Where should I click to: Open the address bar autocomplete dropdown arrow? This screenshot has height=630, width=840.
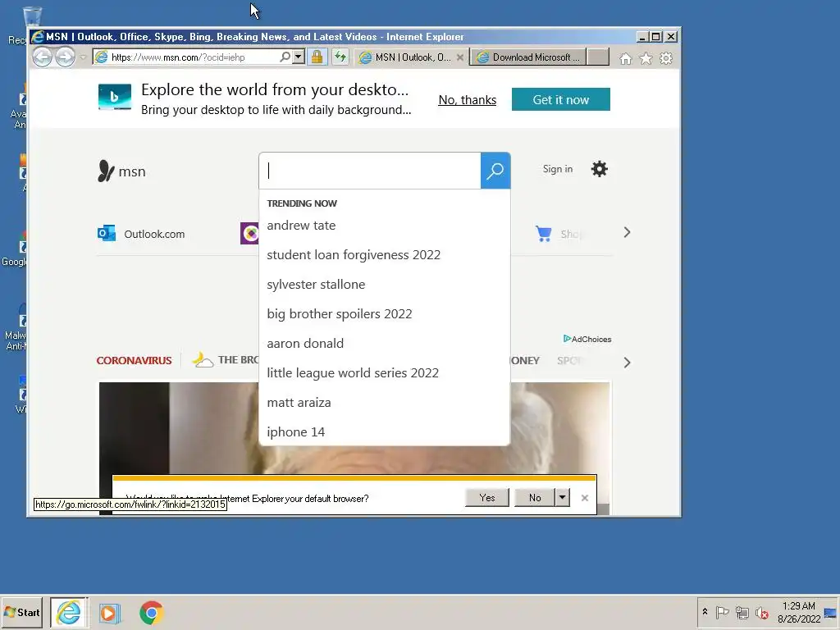299,57
